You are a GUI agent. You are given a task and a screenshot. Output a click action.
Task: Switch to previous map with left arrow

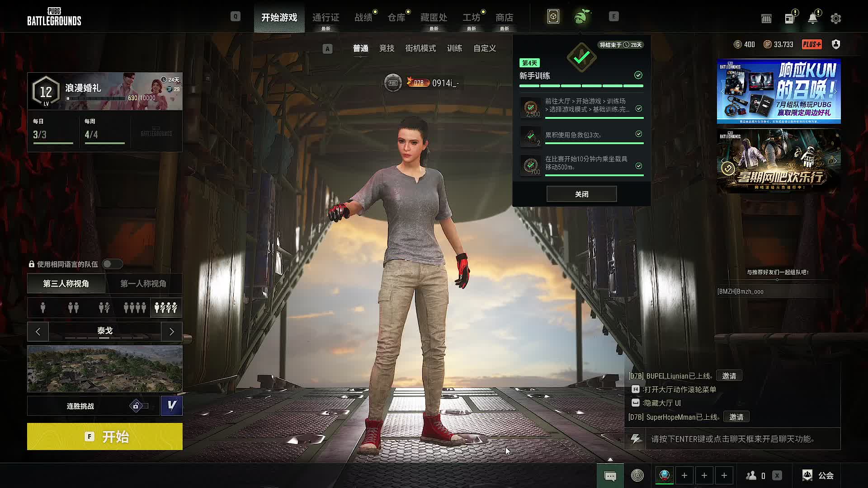point(38,332)
